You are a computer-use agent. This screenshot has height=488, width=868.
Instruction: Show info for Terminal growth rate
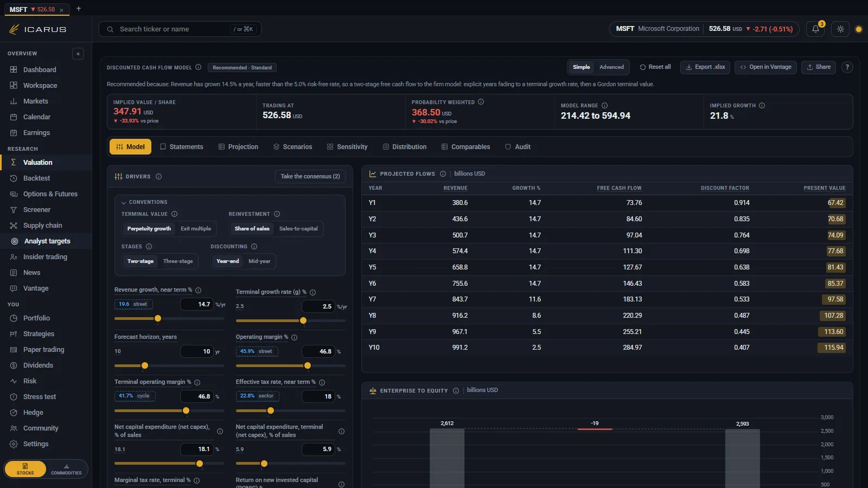coord(312,292)
